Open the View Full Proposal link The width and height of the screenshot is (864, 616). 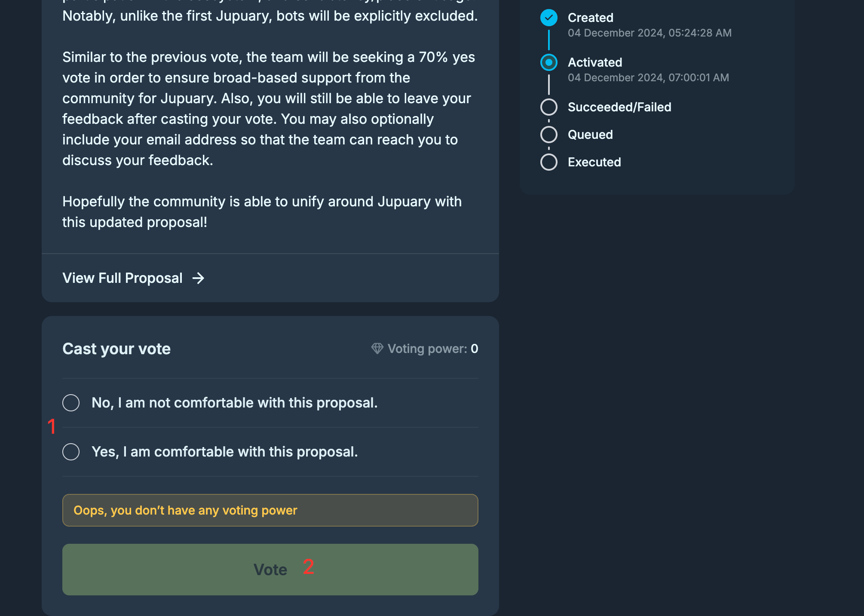click(123, 278)
